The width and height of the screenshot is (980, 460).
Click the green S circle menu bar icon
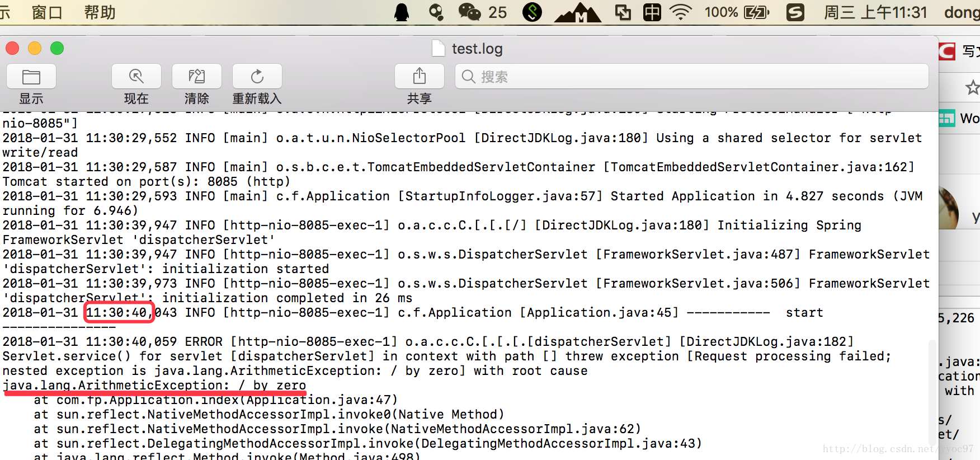[x=532, y=12]
